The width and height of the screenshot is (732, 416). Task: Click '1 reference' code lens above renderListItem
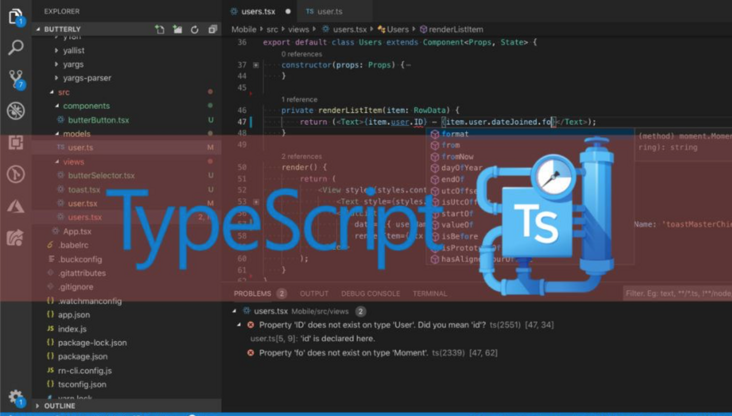(x=299, y=99)
